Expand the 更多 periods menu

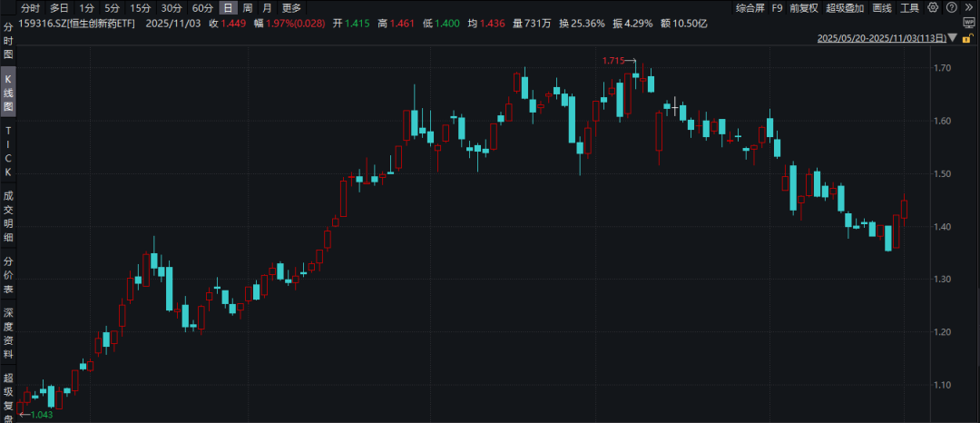click(x=291, y=8)
